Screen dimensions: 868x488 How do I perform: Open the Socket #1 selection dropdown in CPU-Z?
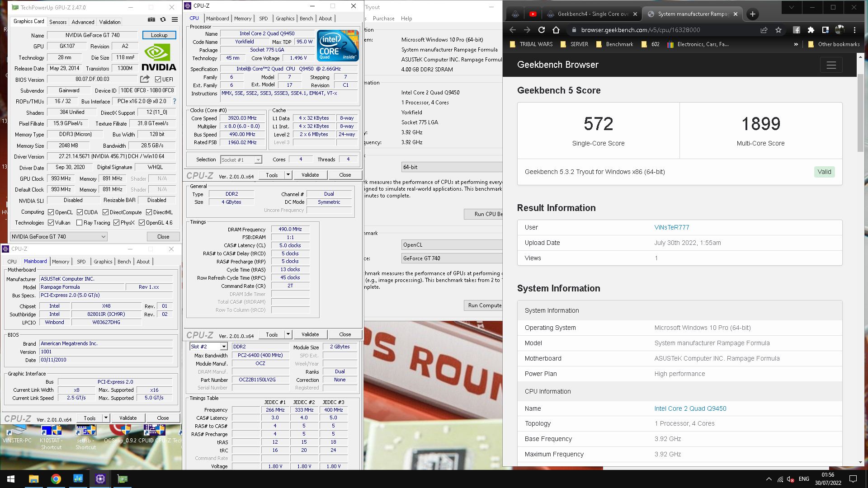click(x=241, y=160)
